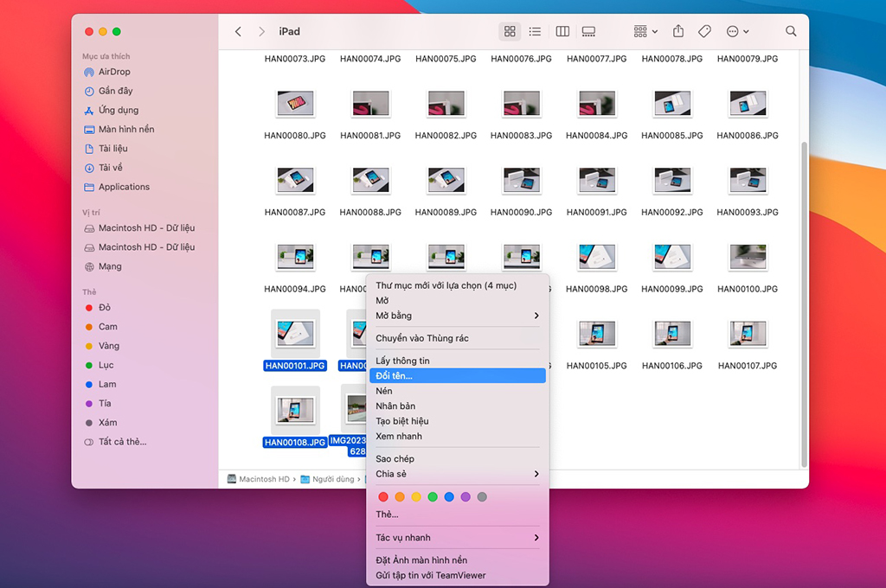
Task: Expand the Tác vụ nhanh submenu
Action: [x=458, y=538]
